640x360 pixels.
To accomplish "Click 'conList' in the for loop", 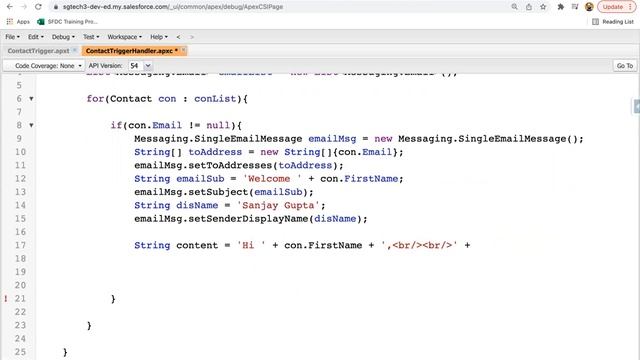I will pyautogui.click(x=215, y=99).
